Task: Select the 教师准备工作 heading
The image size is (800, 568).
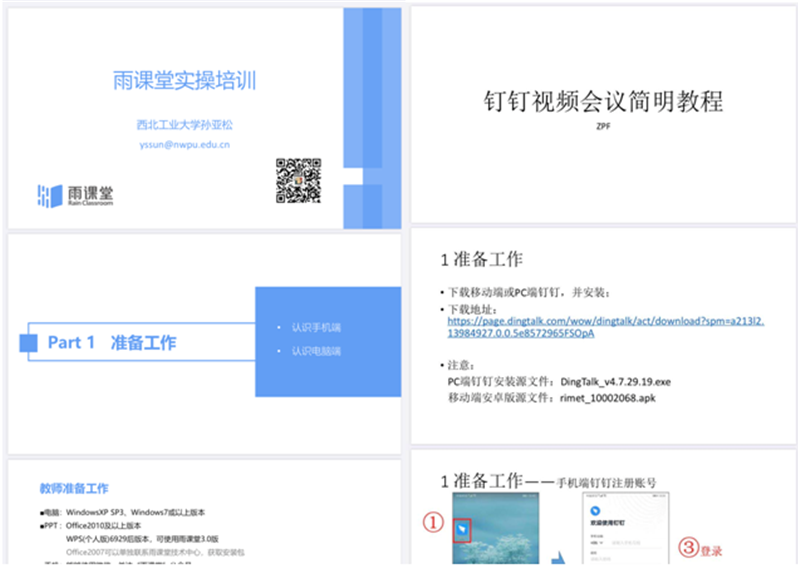Action: click(x=74, y=488)
